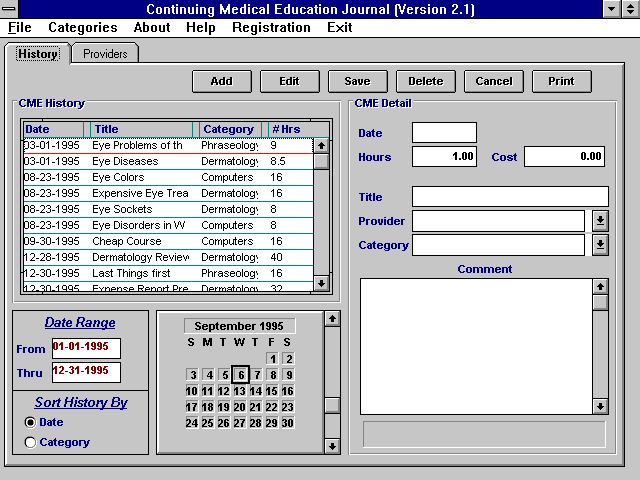The image size is (640, 480).
Task: Open the Categories menu
Action: click(x=82, y=27)
